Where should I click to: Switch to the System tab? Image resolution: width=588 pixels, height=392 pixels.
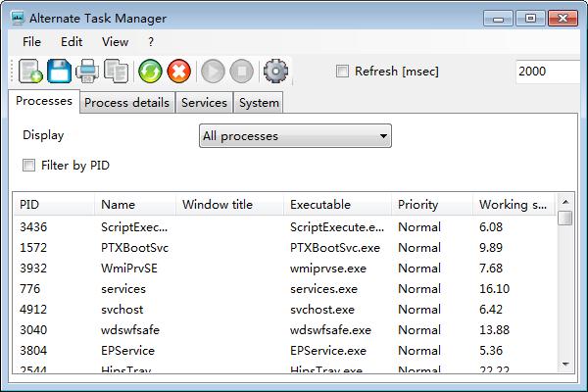(259, 102)
